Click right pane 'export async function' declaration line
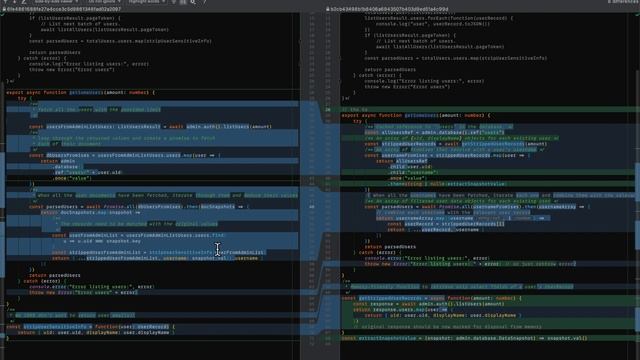 (x=416, y=116)
